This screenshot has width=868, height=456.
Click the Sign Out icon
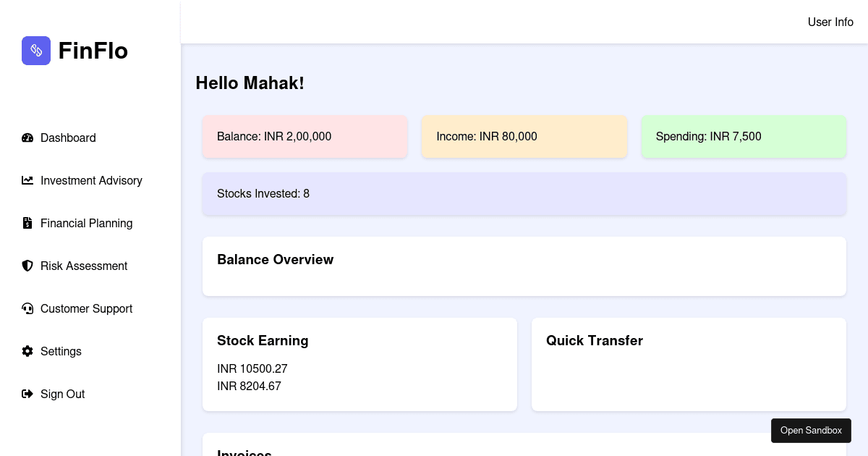click(x=27, y=394)
